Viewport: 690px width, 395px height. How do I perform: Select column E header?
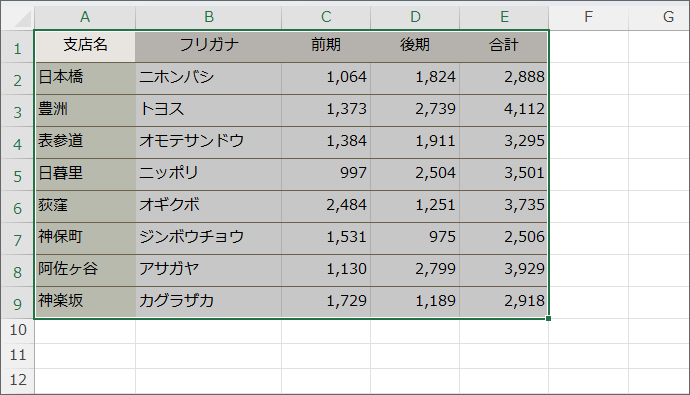pyautogui.click(x=504, y=17)
